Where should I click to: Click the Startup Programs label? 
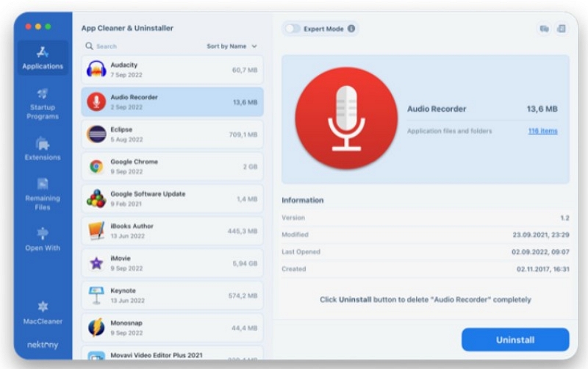click(43, 112)
